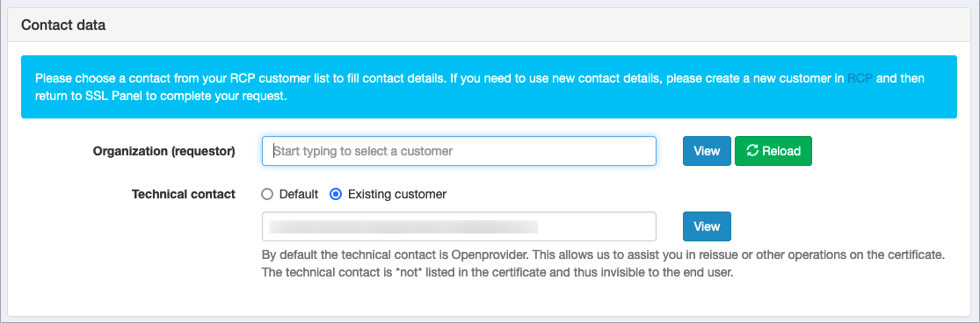Open the RCP link in the banner
The height and width of the screenshot is (323, 980).
[x=860, y=79]
